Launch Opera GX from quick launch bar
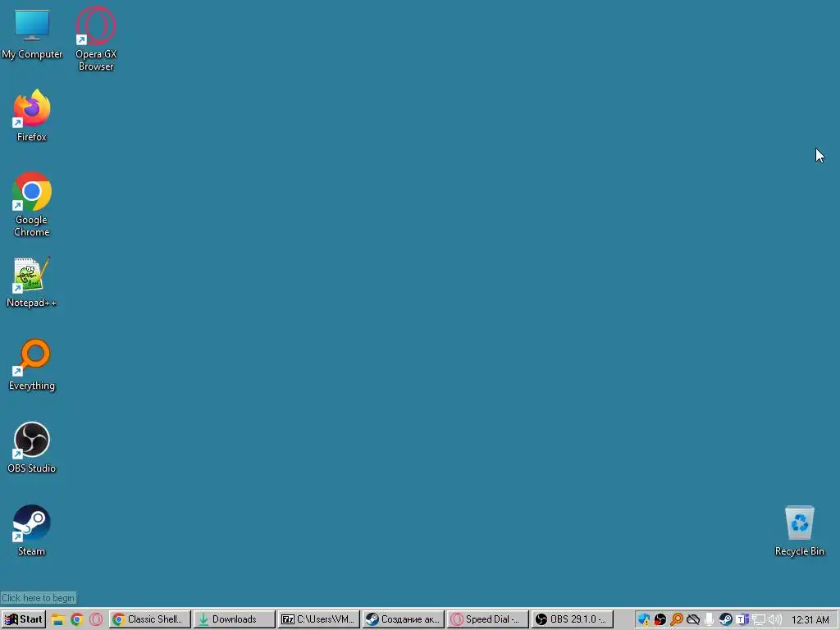 pos(96,620)
